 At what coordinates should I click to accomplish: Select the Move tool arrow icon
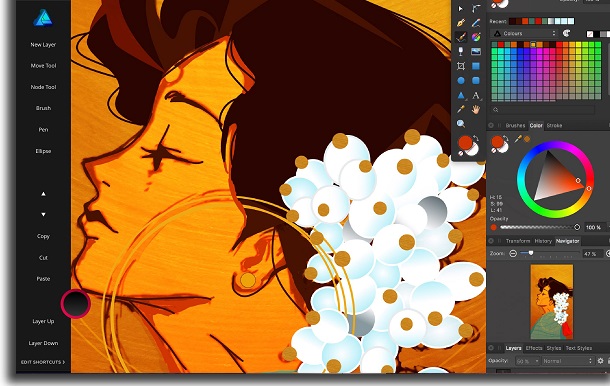pyautogui.click(x=461, y=9)
